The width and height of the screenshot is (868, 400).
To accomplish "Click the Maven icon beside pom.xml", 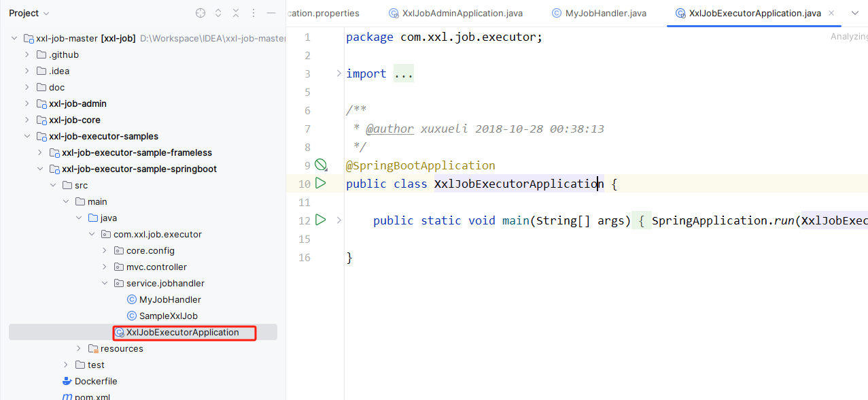I will click(x=67, y=397).
